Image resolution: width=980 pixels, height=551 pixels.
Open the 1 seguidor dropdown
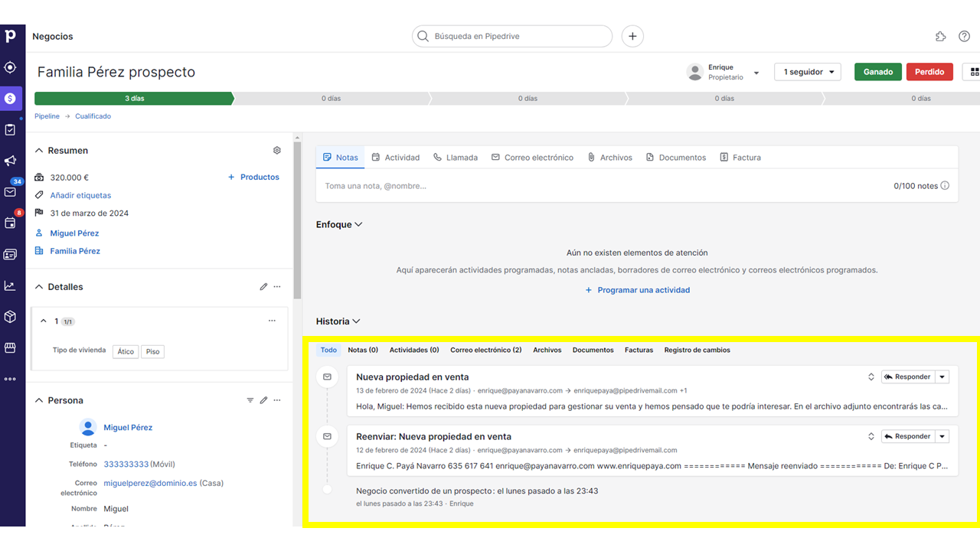click(x=807, y=72)
